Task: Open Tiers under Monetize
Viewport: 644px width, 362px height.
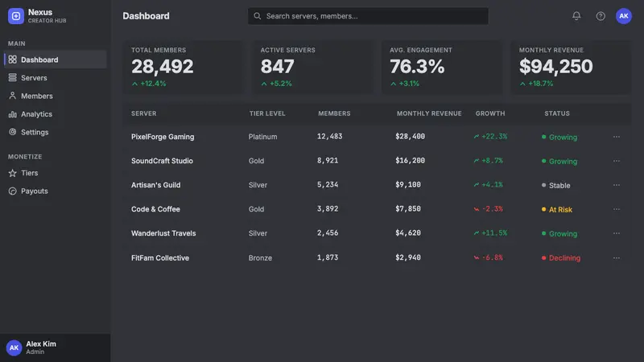Action: 56,173
